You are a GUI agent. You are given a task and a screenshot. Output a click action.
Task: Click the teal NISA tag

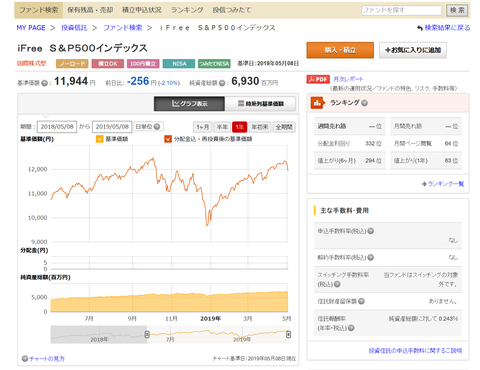(x=179, y=64)
